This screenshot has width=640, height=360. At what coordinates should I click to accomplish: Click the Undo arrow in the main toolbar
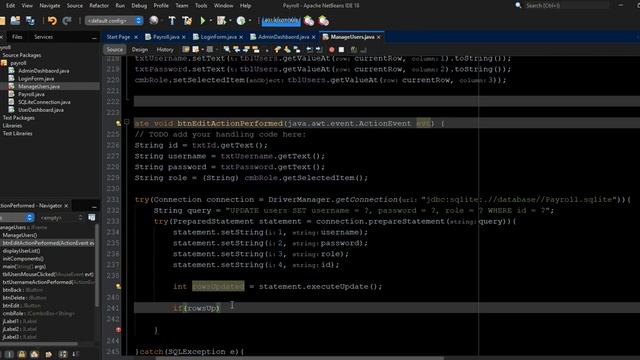(x=52, y=21)
